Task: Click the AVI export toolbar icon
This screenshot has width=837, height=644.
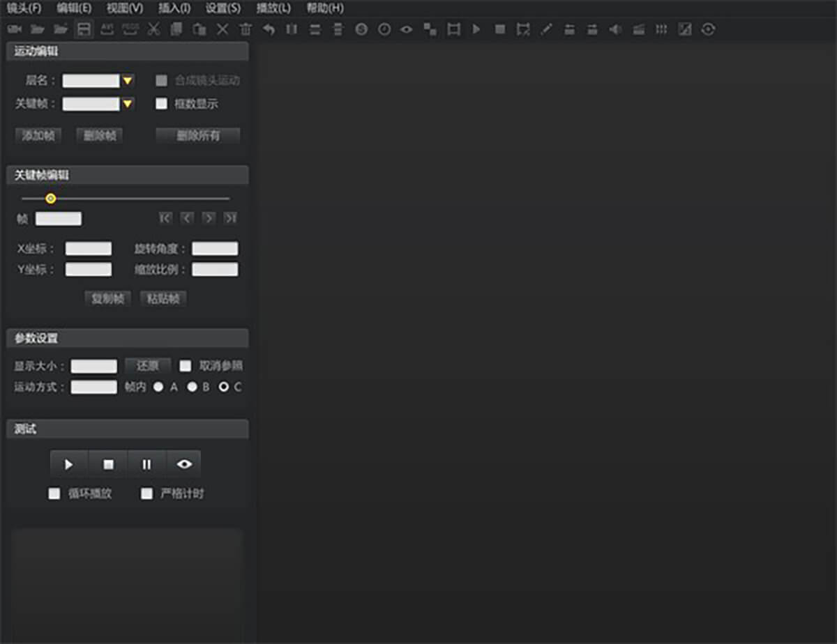Action: [x=107, y=29]
